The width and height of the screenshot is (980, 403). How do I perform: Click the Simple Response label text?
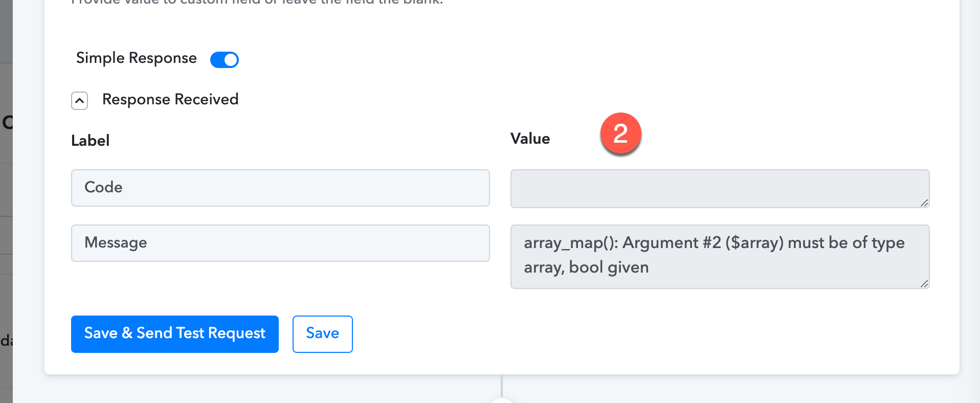(x=136, y=58)
